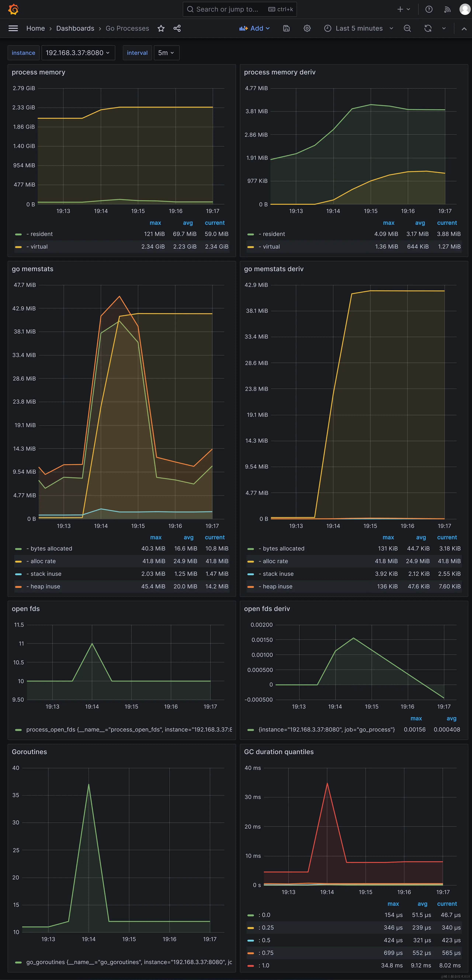Click the Go Processes breadcrumb link
The width and height of the screenshot is (472, 980).
coord(127,28)
